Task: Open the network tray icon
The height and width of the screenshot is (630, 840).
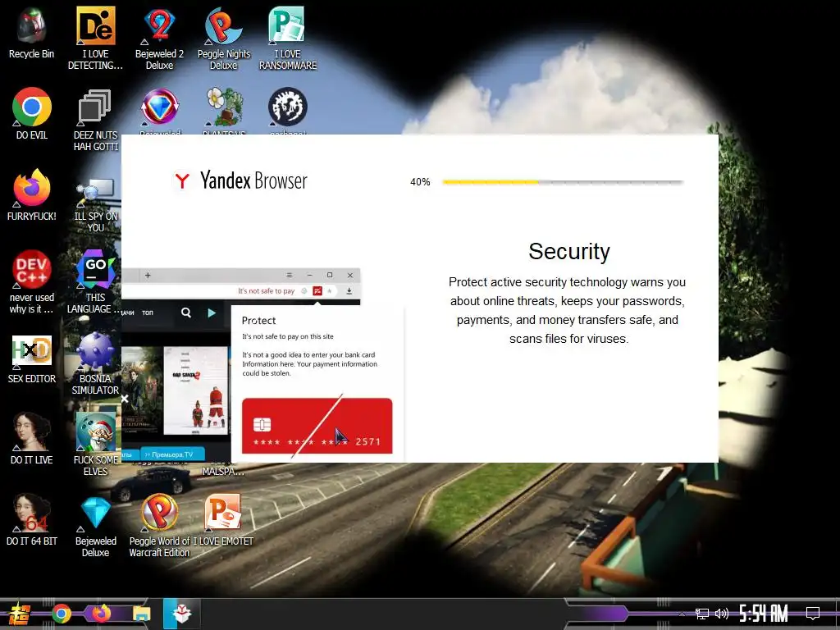Action: click(x=702, y=614)
